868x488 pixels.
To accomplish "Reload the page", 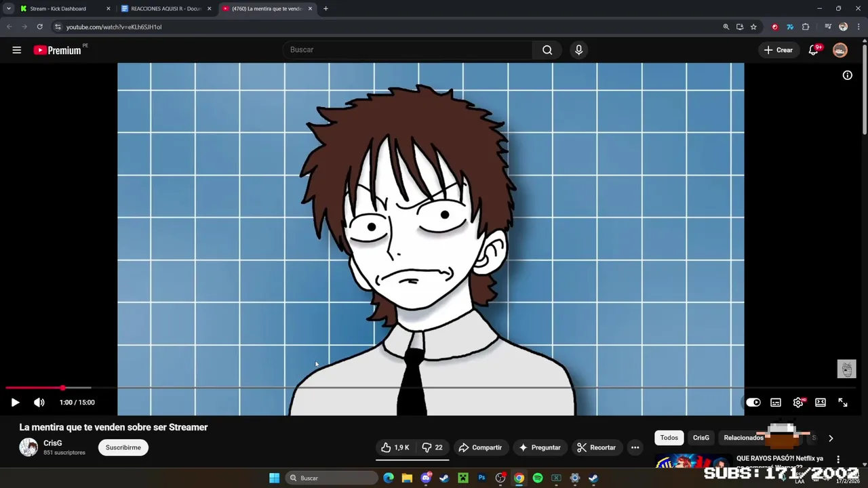I will pyautogui.click(x=40, y=27).
